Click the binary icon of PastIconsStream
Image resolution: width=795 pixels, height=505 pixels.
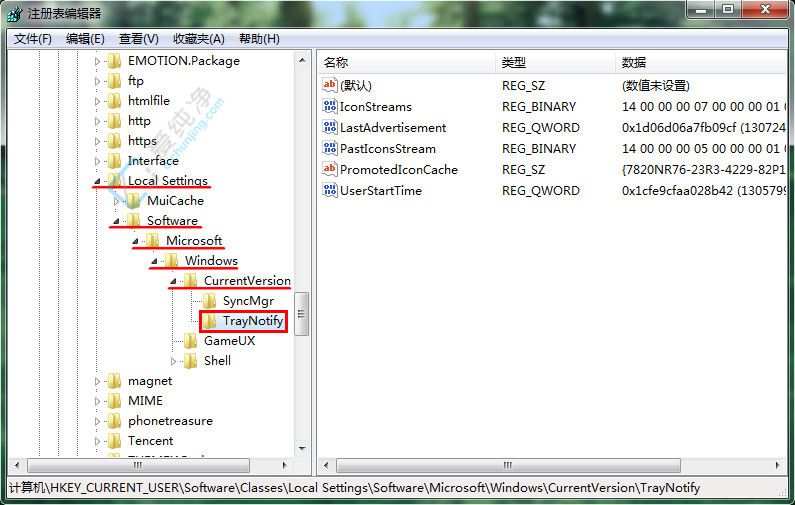(x=330, y=149)
